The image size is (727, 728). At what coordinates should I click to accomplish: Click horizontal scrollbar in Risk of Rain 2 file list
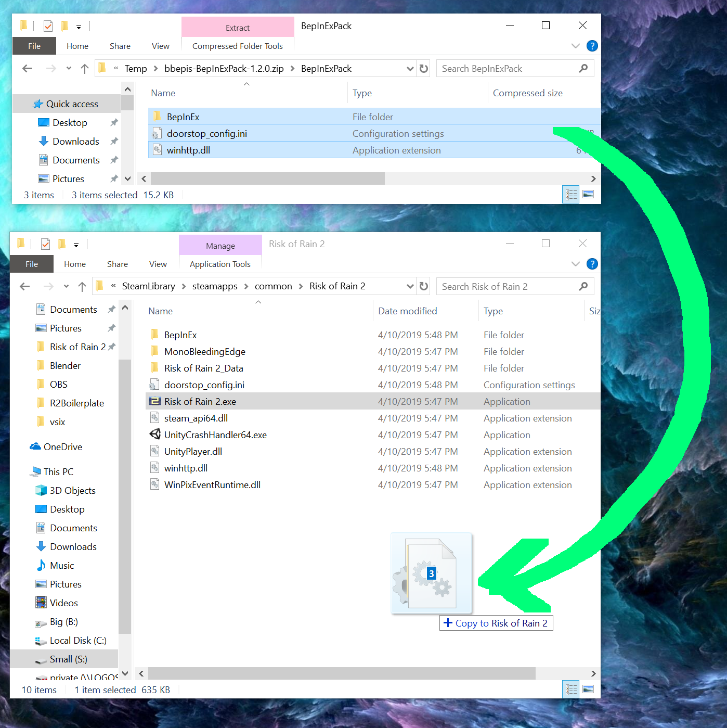(342, 673)
